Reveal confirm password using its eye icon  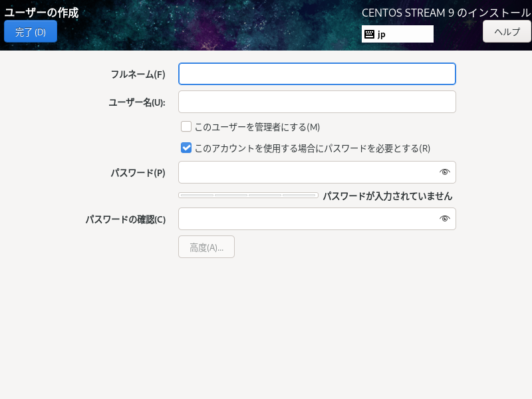point(444,219)
